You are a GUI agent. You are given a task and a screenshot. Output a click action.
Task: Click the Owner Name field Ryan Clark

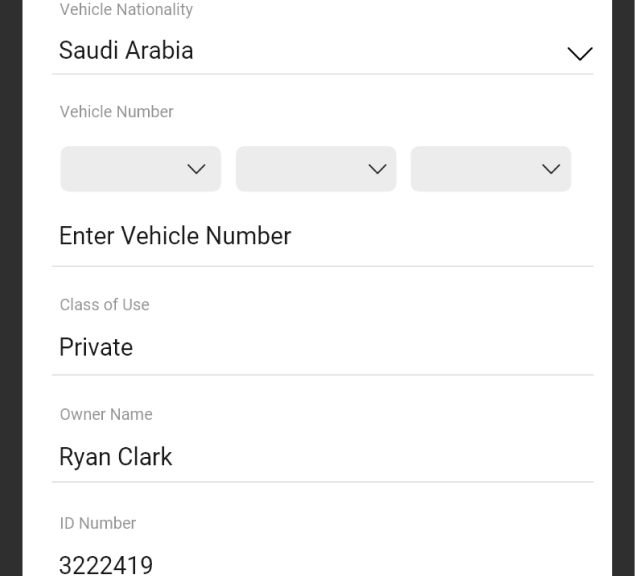click(322, 457)
